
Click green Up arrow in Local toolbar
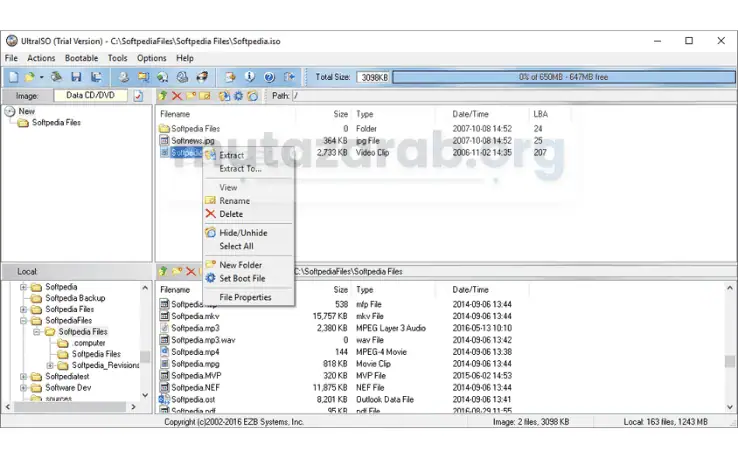tap(163, 271)
